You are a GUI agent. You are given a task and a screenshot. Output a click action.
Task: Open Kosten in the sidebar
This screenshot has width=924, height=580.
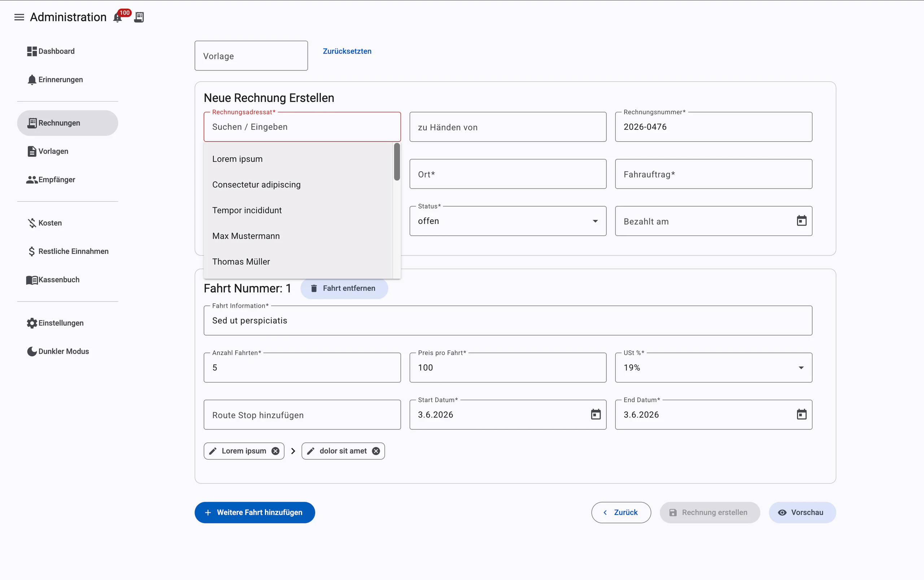(67, 223)
